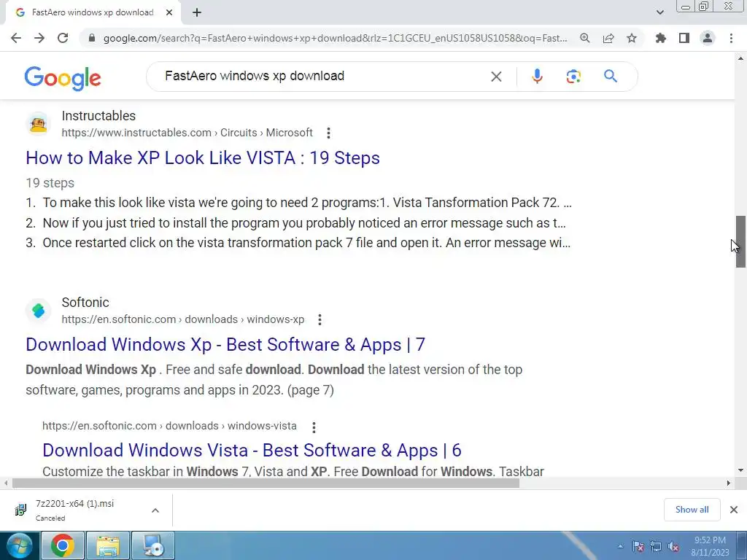This screenshot has height=560, width=747.
Task: Open Chrome's three-dot menu
Action: click(x=731, y=38)
